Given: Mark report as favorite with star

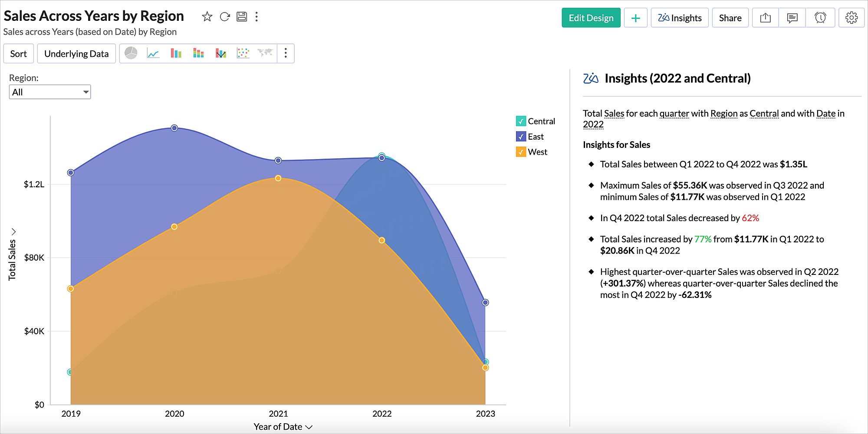Looking at the screenshot, I should (207, 17).
